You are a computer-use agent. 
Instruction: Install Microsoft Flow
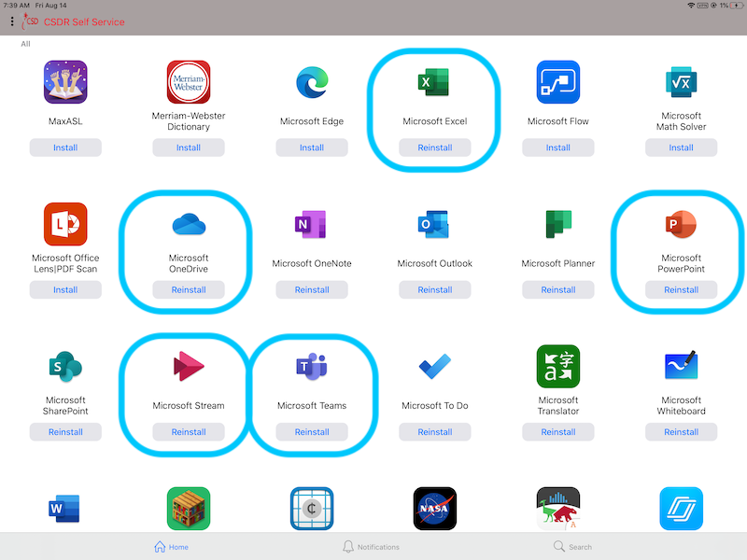point(557,147)
